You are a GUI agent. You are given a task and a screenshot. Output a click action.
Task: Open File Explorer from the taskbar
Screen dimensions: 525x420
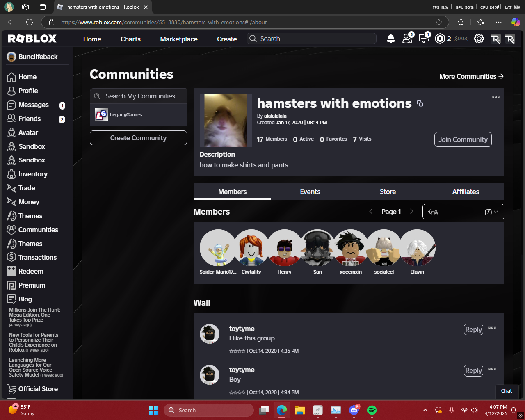[300, 410]
